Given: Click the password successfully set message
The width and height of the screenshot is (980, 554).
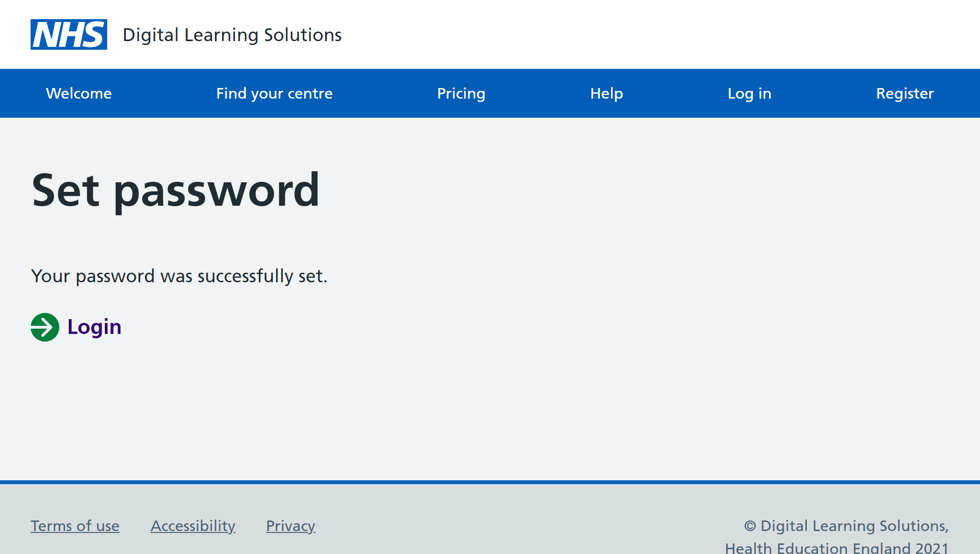Looking at the screenshot, I should (x=179, y=276).
